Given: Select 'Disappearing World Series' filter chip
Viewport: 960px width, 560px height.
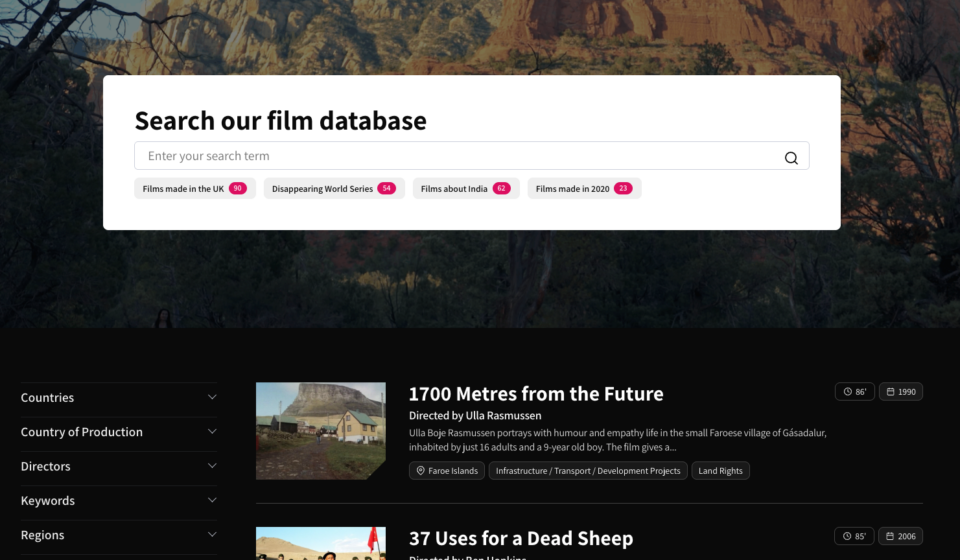Looking at the screenshot, I should (x=334, y=189).
